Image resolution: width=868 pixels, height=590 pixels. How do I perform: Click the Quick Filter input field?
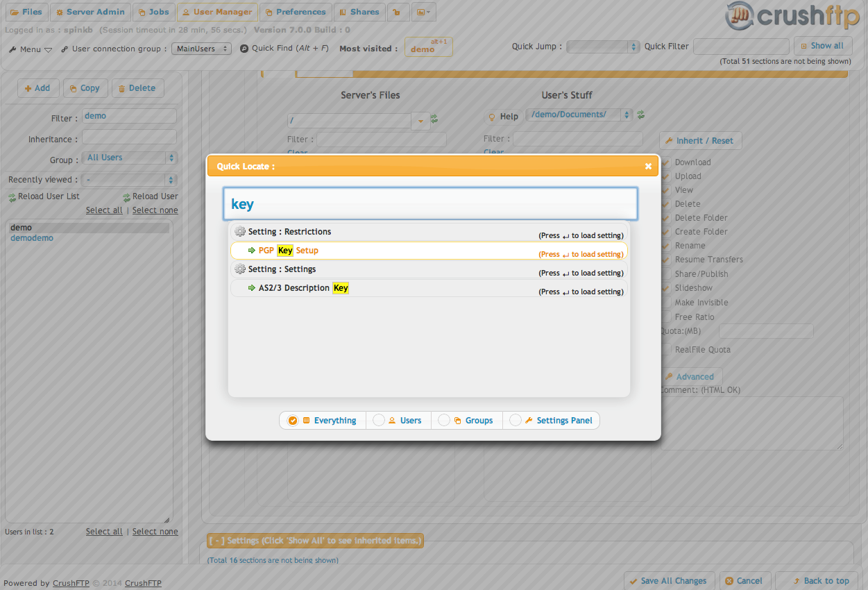[x=741, y=47]
